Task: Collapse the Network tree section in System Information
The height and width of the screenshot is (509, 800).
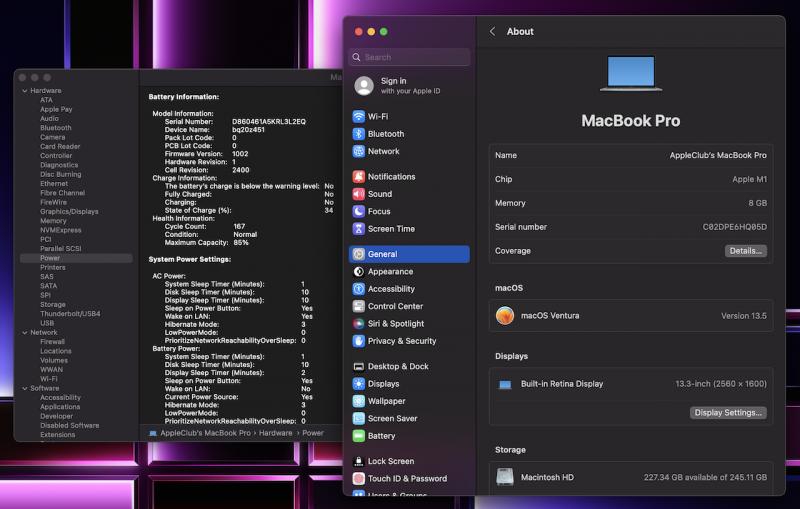Action: tap(24, 333)
